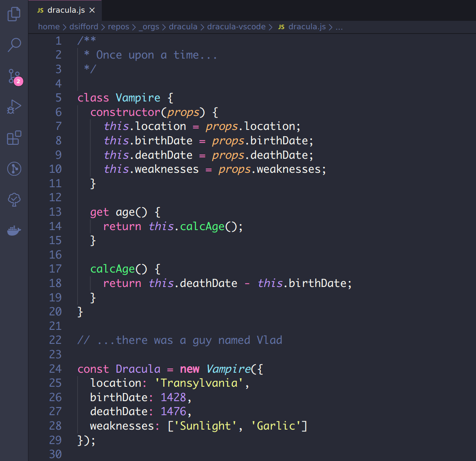Launch the Run and Debug view
476x461 pixels.
pos(14,107)
